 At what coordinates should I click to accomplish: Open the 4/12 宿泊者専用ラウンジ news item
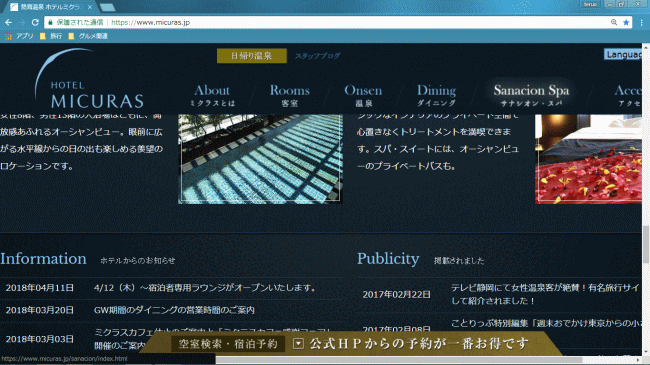206,287
